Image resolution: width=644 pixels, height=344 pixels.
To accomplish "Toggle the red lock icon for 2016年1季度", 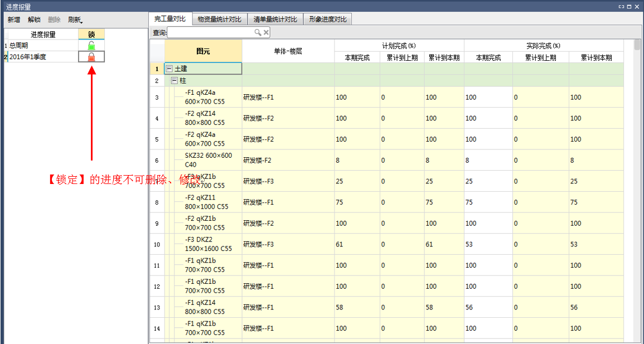I will coord(91,57).
